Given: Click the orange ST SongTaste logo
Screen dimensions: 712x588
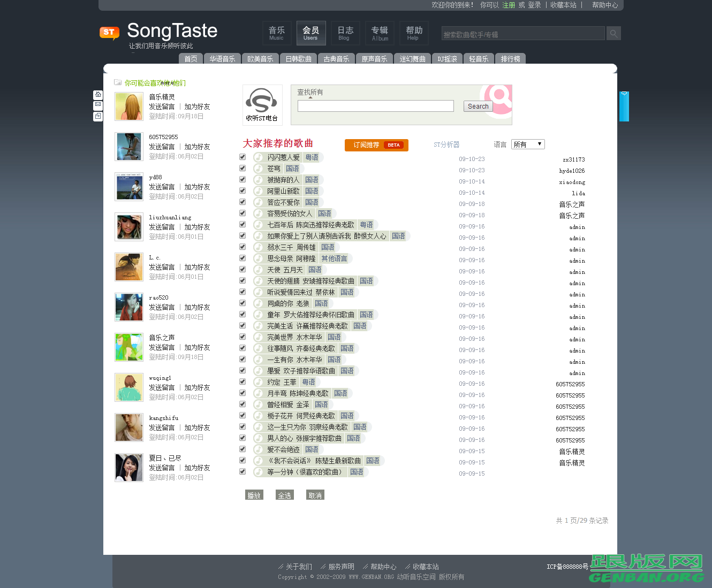Looking at the screenshot, I should coord(109,33).
